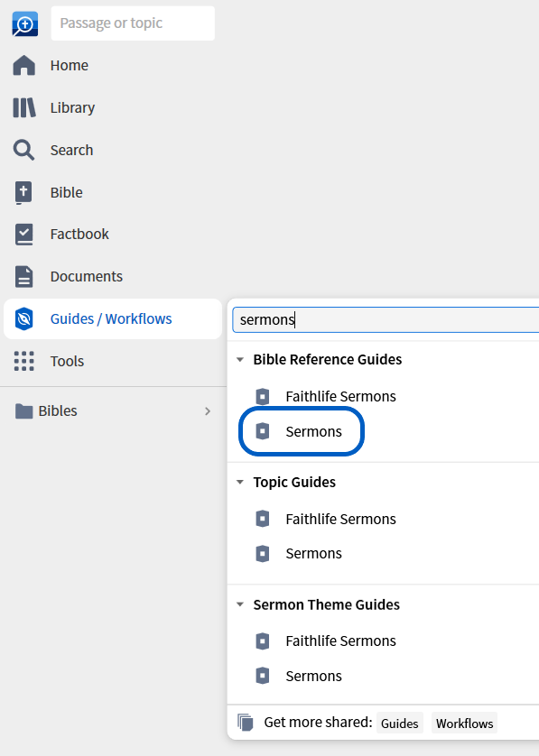
Task: Click Sermons icon under Bible Reference Guides
Action: coord(263,431)
